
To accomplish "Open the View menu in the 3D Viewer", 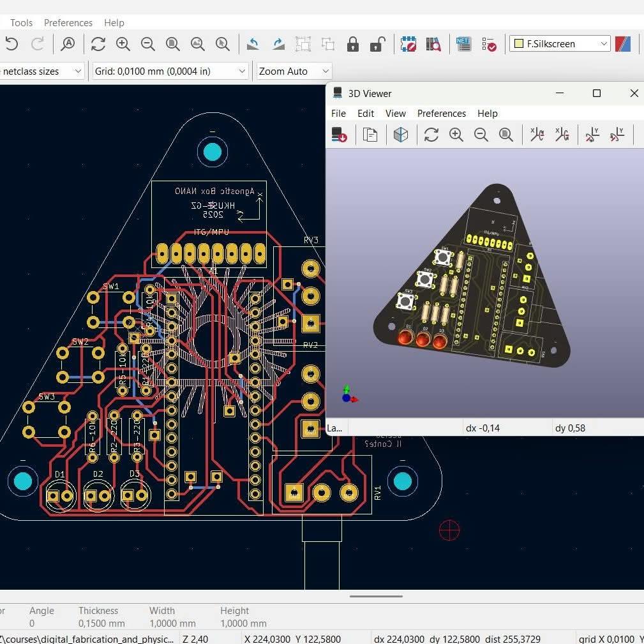I will [395, 114].
